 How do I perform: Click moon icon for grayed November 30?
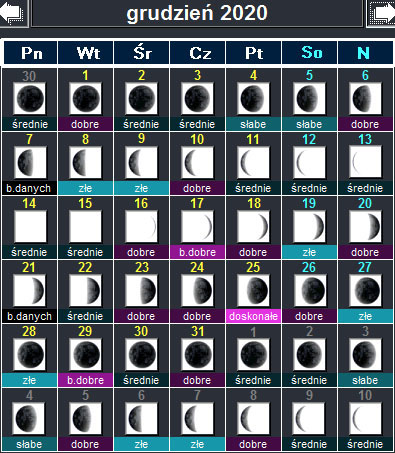(29, 99)
